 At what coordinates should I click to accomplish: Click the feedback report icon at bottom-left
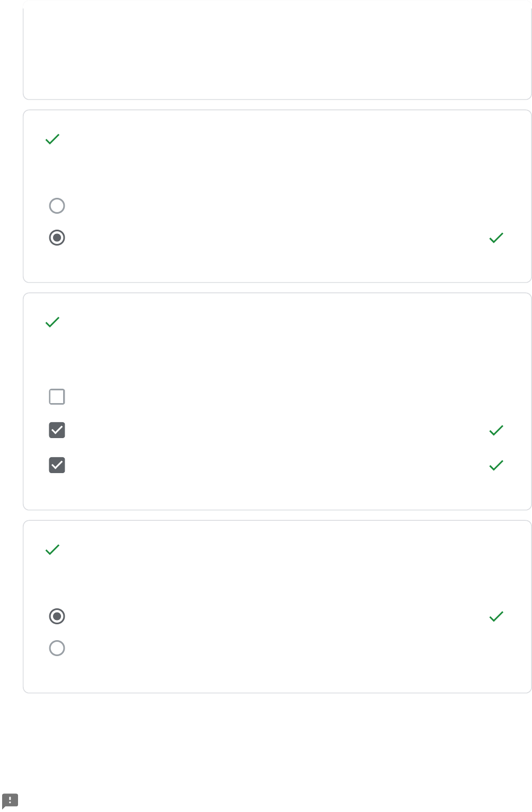pyautogui.click(x=10, y=800)
